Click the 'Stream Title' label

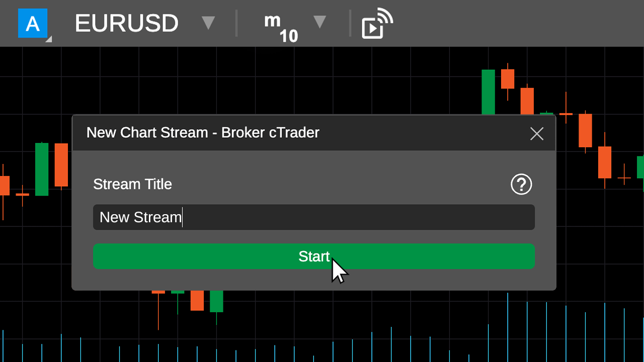132,184
